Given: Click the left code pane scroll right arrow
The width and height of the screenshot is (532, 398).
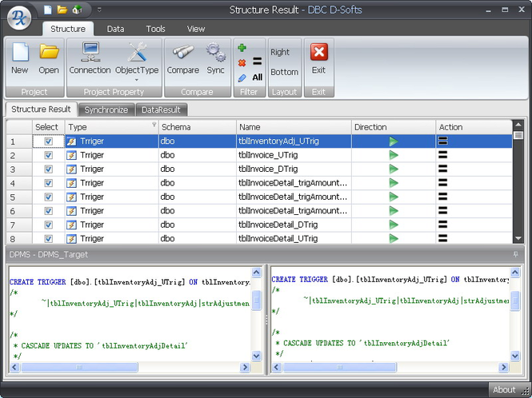Looking at the screenshot, I should 245,367.
